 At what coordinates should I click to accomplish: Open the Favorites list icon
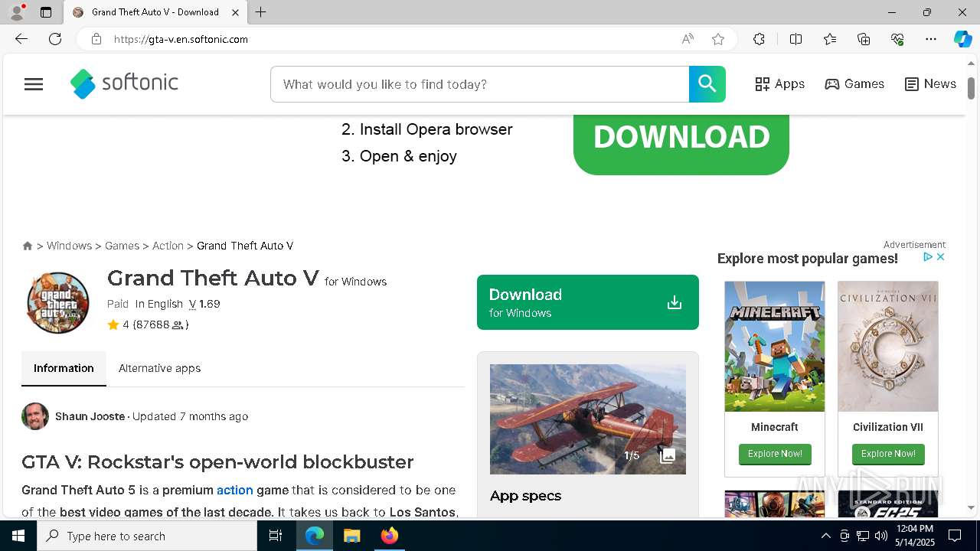coord(830,39)
